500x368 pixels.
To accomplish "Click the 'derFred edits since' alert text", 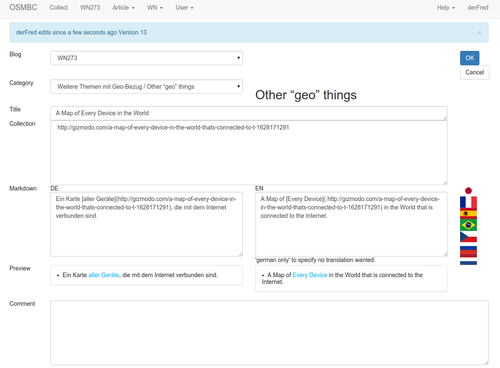I will [x=81, y=32].
